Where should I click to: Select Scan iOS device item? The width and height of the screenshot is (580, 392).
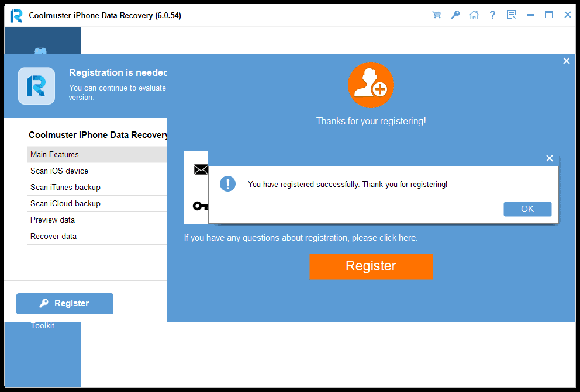(x=97, y=171)
